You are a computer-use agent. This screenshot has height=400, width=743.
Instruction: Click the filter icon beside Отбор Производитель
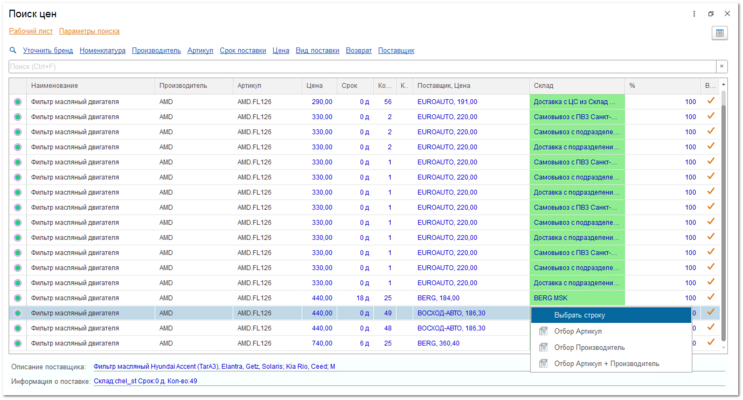point(543,347)
